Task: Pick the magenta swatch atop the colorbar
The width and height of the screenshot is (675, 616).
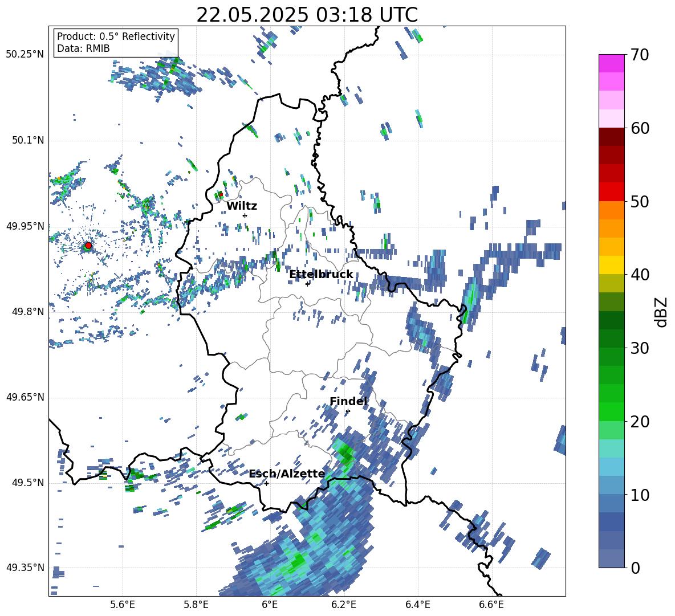Action: point(611,64)
